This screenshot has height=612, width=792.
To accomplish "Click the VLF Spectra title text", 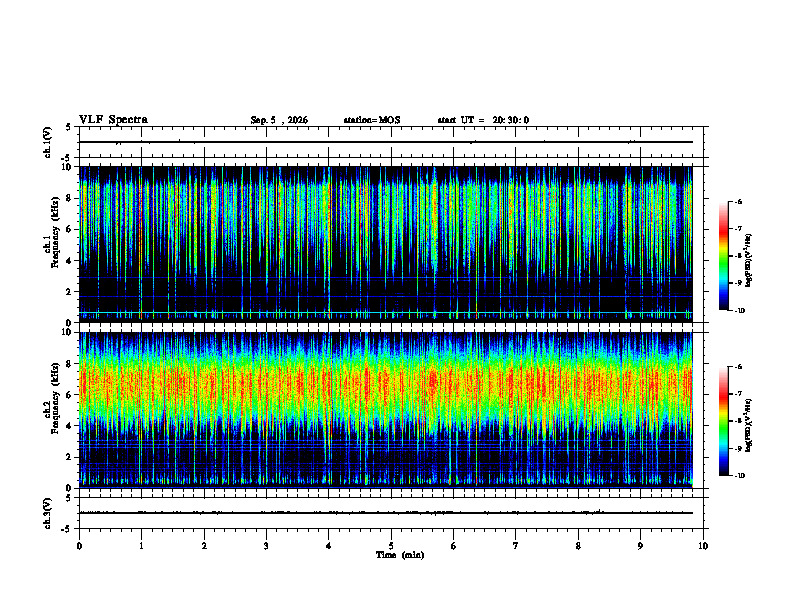I will [113, 120].
